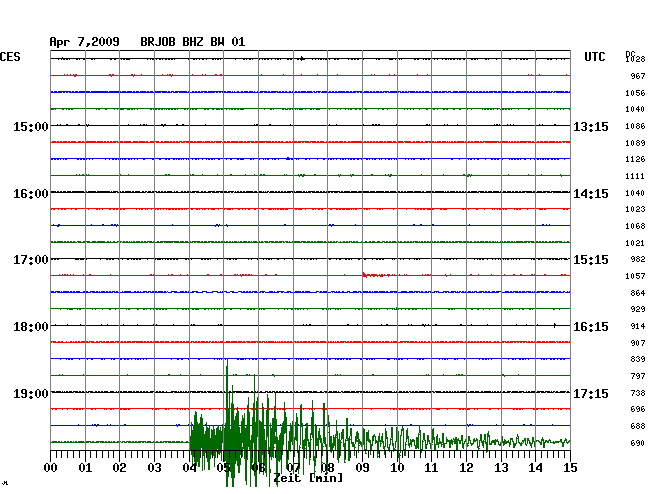The image size is (650, 494).
Task: Pick the UTC time label '17:15'
Action: click(x=591, y=393)
